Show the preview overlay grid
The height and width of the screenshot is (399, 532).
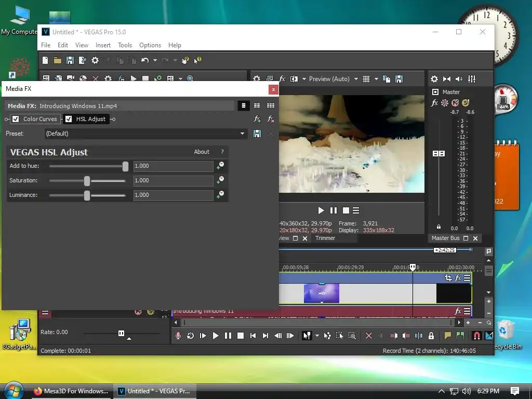(366, 79)
